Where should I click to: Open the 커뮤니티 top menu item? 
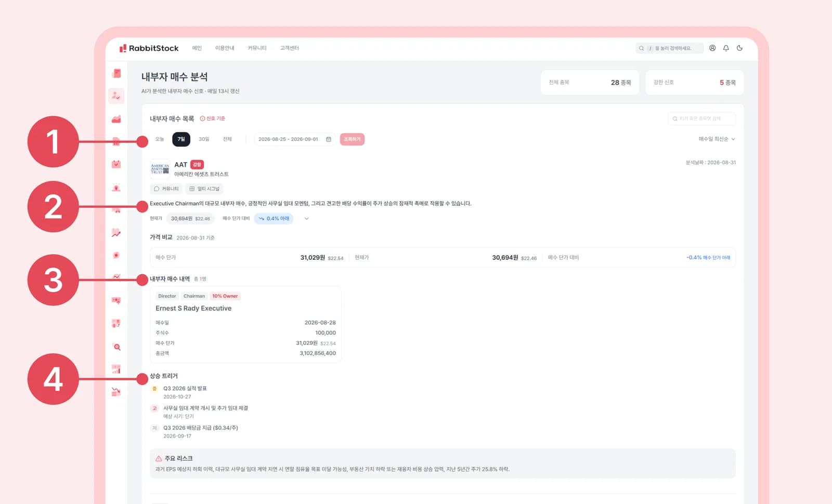click(257, 48)
